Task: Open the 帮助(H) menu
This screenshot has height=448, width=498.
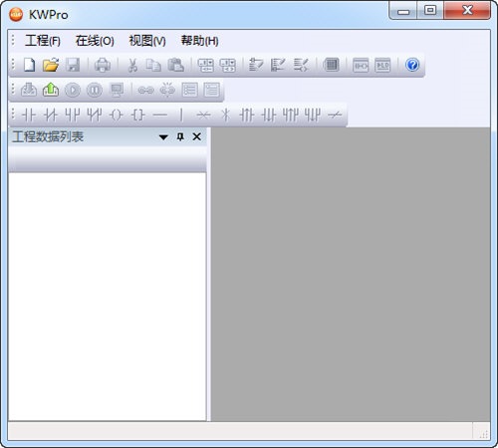Action: click(x=199, y=41)
